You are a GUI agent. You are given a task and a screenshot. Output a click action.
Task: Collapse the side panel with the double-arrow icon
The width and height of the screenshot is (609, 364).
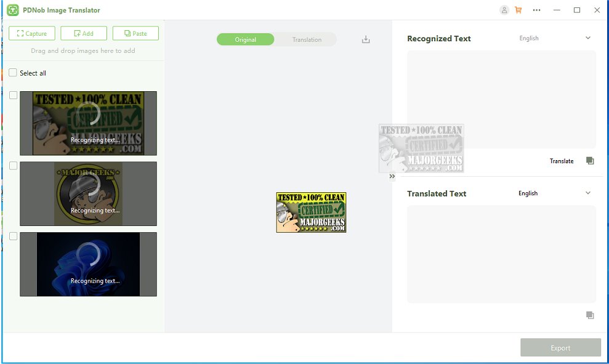[392, 176]
